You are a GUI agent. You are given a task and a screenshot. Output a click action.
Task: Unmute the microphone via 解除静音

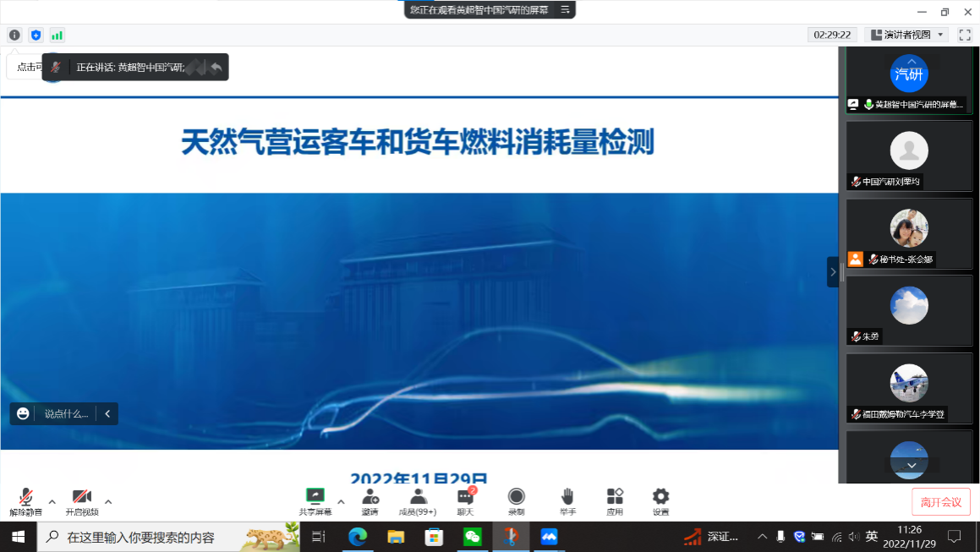26,500
